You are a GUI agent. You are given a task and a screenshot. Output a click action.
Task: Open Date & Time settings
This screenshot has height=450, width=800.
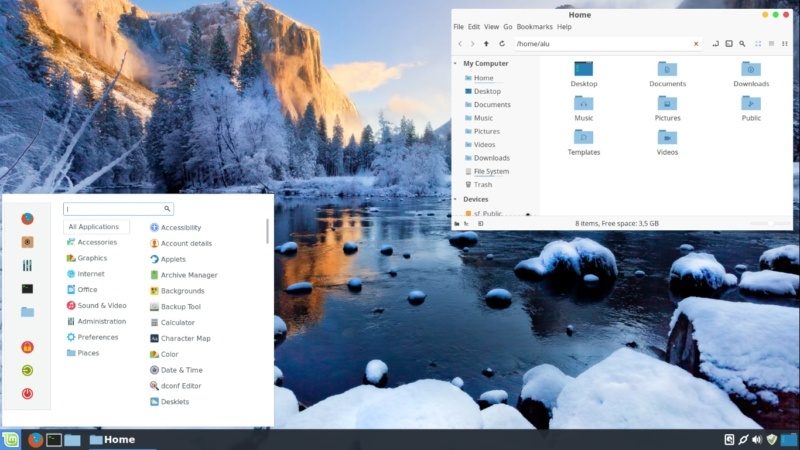click(176, 370)
